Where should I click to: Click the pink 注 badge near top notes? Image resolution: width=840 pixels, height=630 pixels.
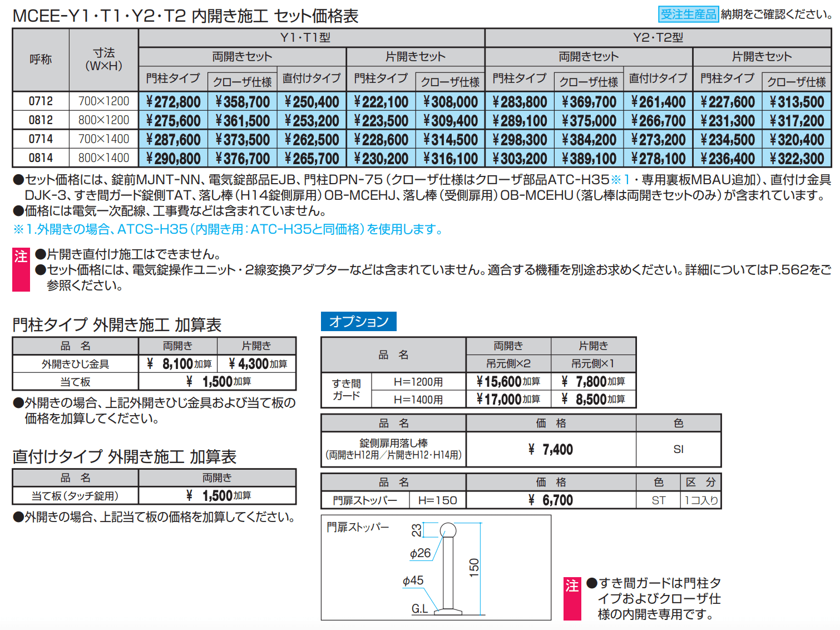tap(21, 270)
